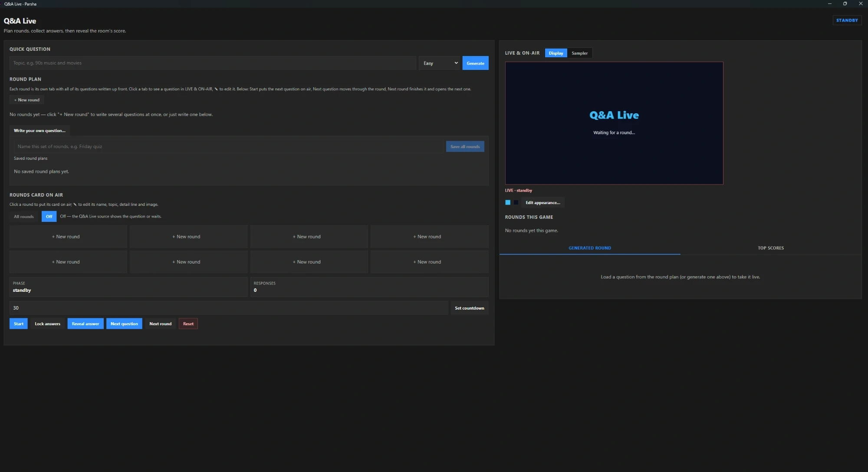The height and width of the screenshot is (472, 868).
Task: Advance with the Next question button
Action: [x=124, y=323]
